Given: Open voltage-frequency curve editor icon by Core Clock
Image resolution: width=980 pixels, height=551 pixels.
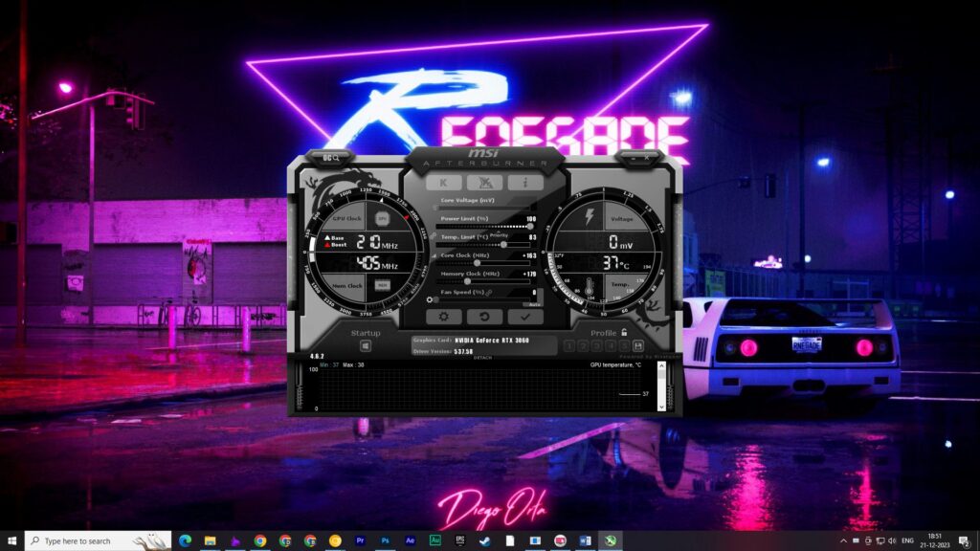Looking at the screenshot, I should click(434, 255).
